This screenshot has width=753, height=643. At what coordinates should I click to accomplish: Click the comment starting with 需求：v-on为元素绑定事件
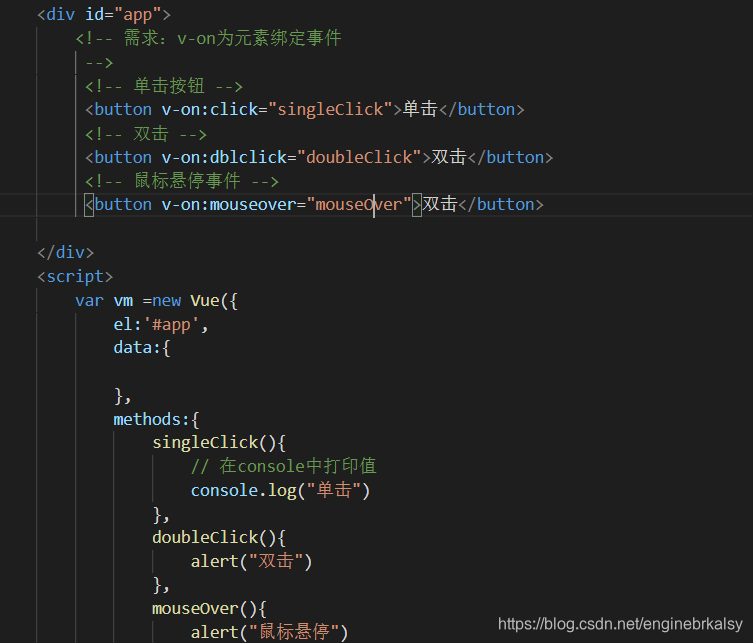click(x=208, y=38)
